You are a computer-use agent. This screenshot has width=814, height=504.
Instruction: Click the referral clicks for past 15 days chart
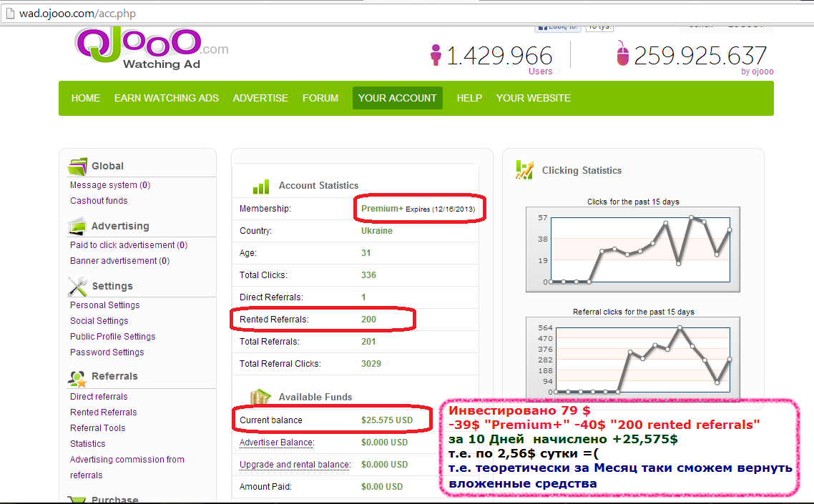point(633,359)
